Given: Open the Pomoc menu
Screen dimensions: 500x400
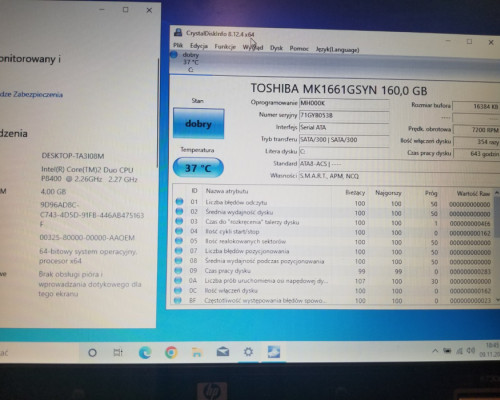Looking at the screenshot, I should [x=299, y=49].
